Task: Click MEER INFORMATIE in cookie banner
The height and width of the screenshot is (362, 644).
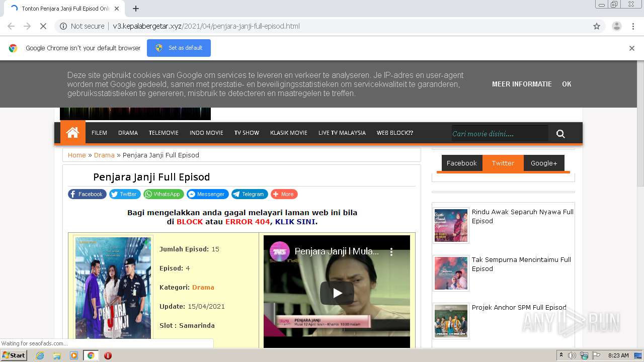Action: pos(522,84)
